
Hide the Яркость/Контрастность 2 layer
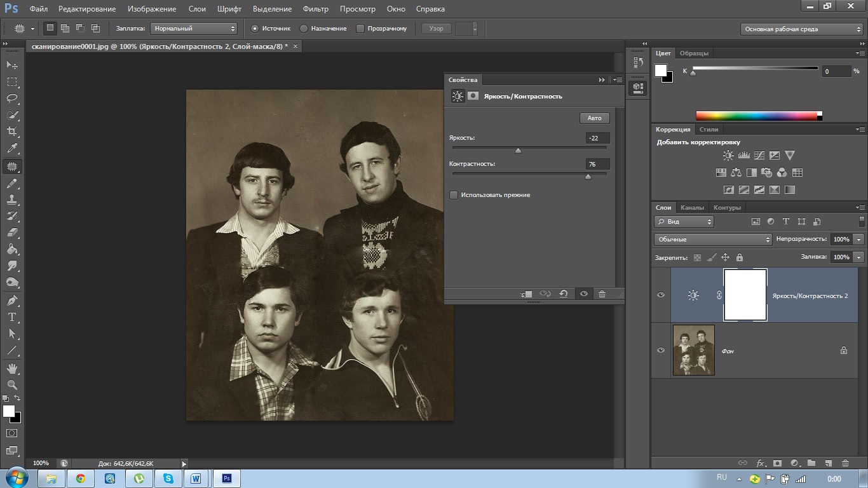point(661,295)
